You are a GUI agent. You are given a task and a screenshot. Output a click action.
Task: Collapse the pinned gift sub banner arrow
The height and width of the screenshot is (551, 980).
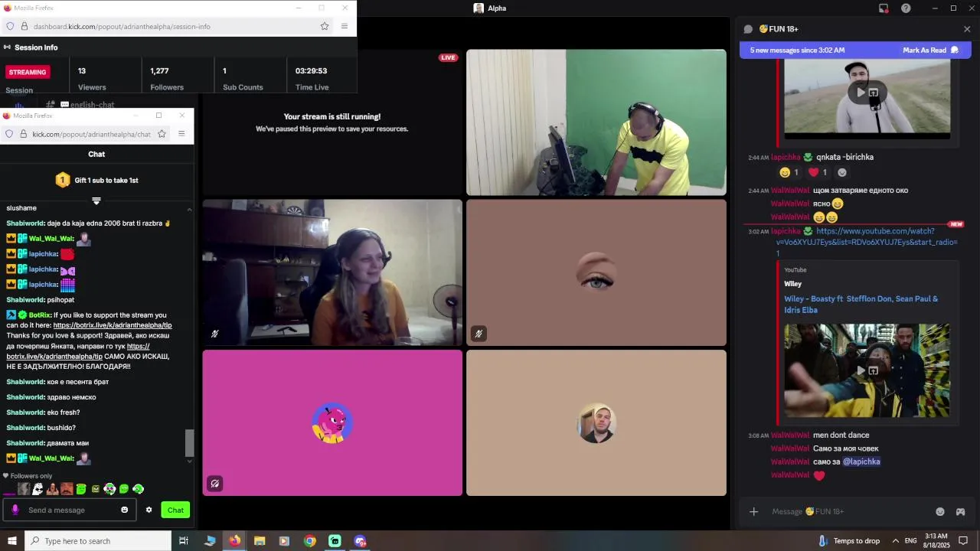(96, 201)
